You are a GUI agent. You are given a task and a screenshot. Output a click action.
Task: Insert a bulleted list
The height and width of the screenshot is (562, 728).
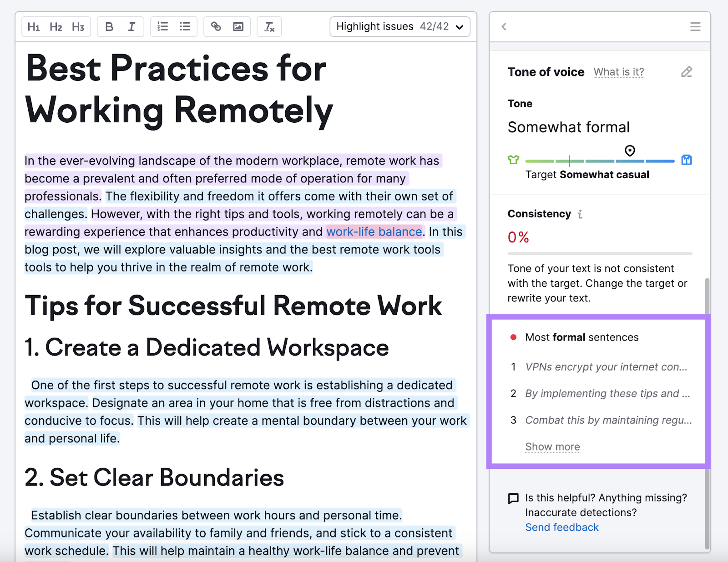[185, 26]
